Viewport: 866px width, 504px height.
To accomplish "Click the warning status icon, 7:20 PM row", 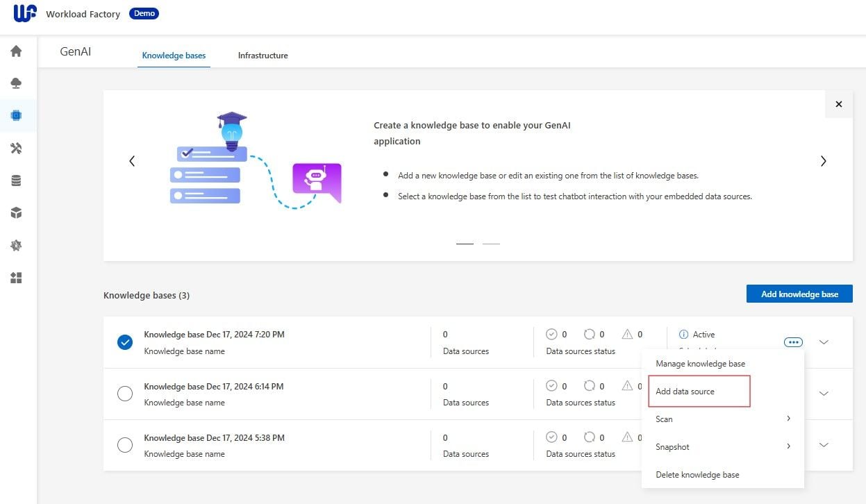I will point(628,335).
